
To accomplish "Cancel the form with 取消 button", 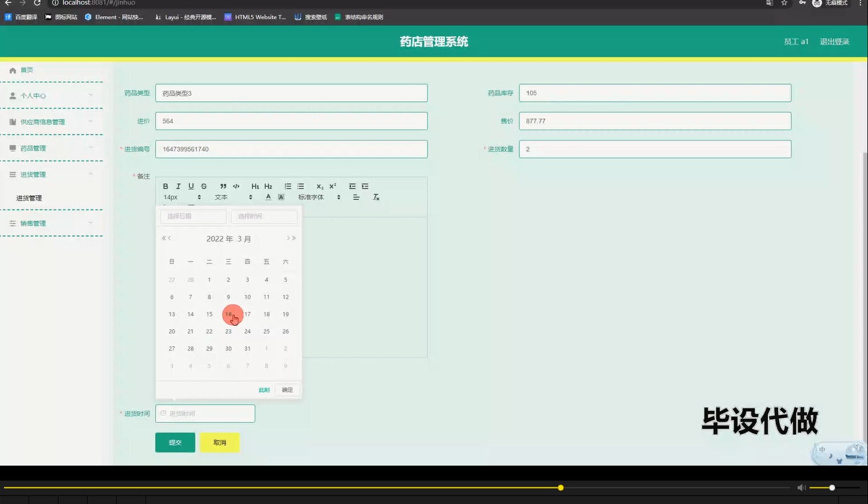I will pos(220,442).
